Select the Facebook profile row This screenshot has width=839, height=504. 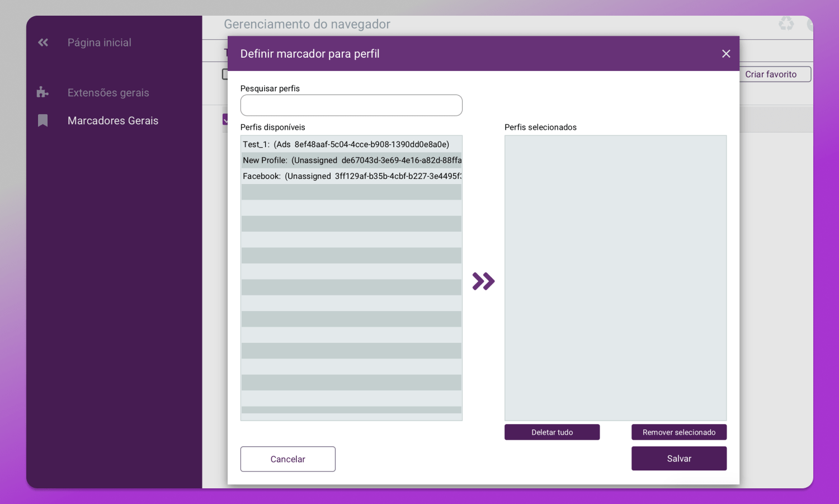pyautogui.click(x=351, y=176)
